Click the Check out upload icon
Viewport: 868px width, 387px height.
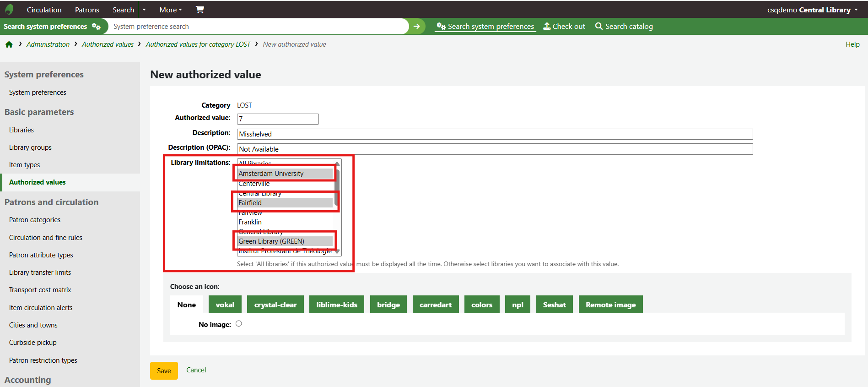tap(547, 27)
